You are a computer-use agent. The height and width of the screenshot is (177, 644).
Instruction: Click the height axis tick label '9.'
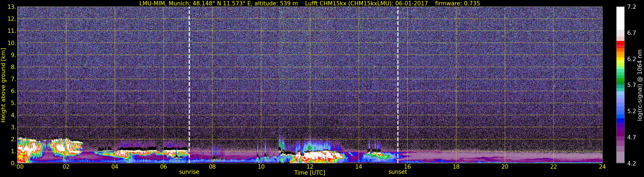13,55
